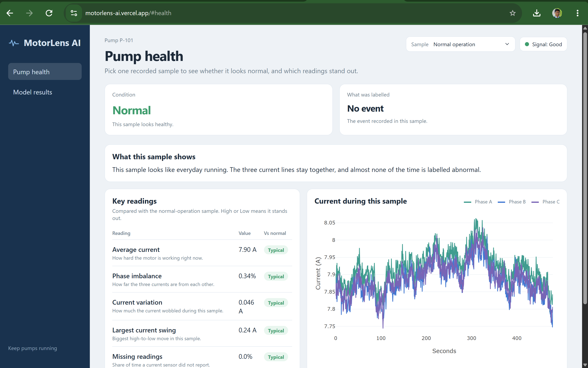The width and height of the screenshot is (588, 368).
Task: Click the Vs normal column header
Action: (x=275, y=233)
